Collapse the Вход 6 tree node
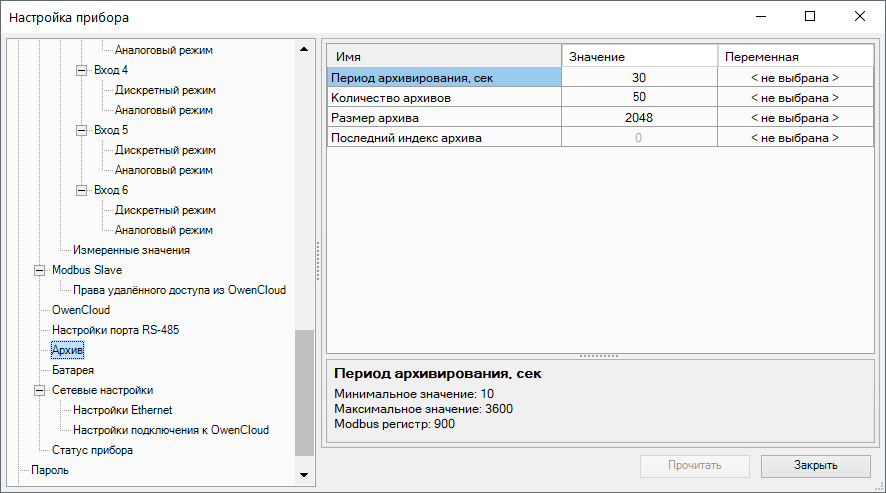Screen dimensions: 886x493 [82, 190]
